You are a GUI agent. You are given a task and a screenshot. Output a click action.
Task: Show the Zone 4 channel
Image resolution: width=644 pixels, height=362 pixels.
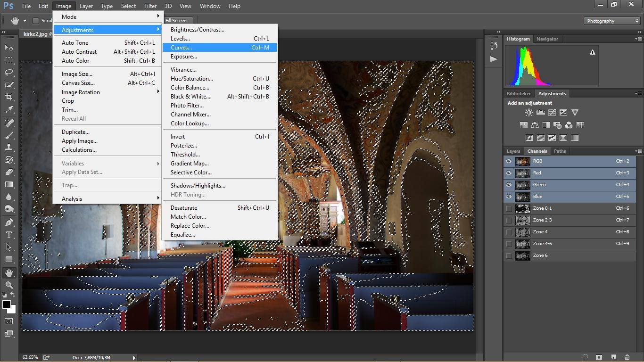(x=509, y=232)
